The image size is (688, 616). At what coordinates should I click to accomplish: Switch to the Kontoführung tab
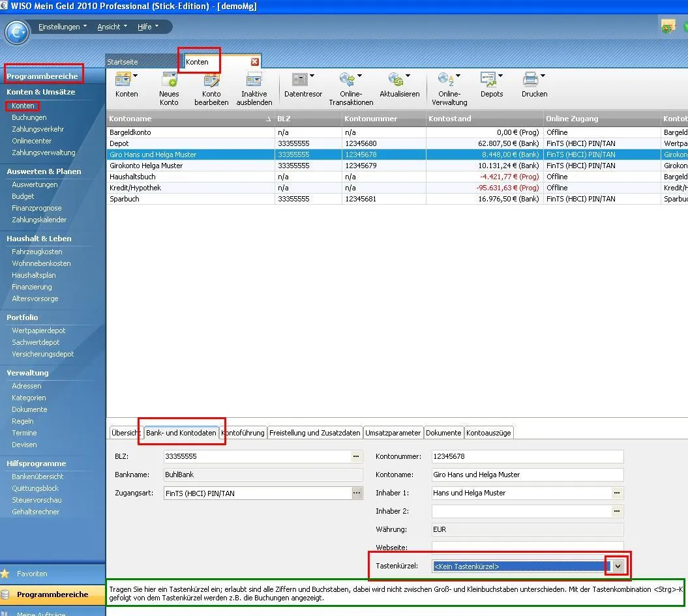(x=244, y=433)
